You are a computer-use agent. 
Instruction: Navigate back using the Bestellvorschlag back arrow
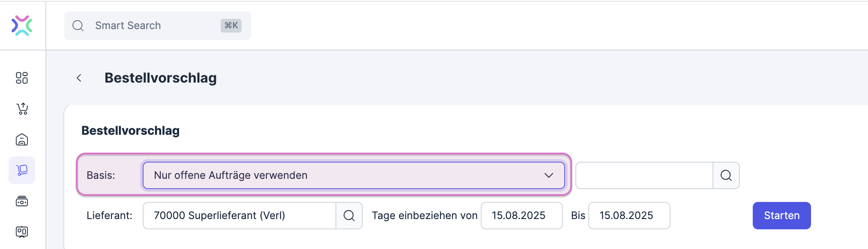click(79, 78)
